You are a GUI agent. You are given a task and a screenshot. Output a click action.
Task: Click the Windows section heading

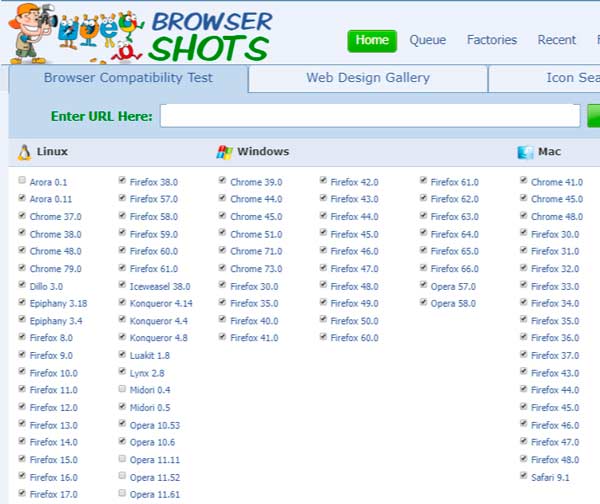click(263, 152)
